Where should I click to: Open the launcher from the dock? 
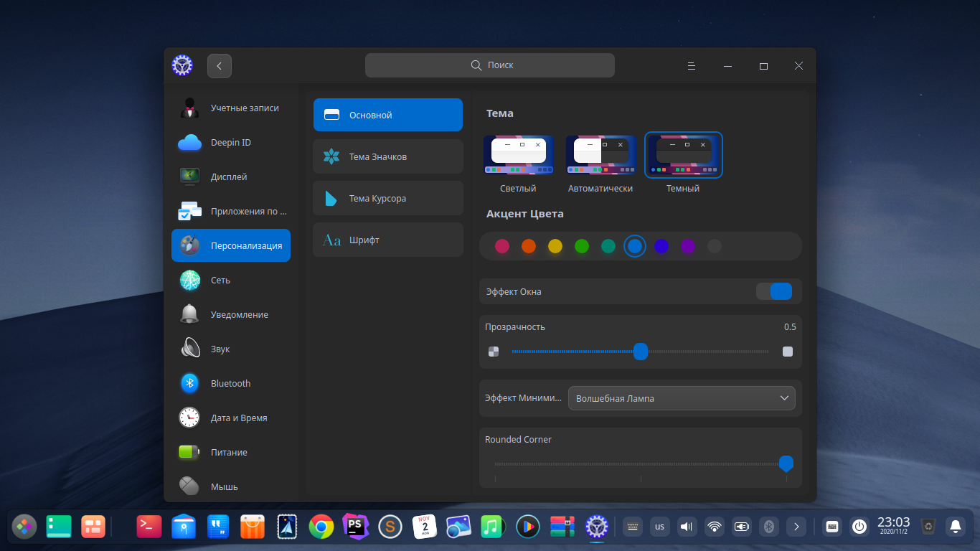pos(24,527)
